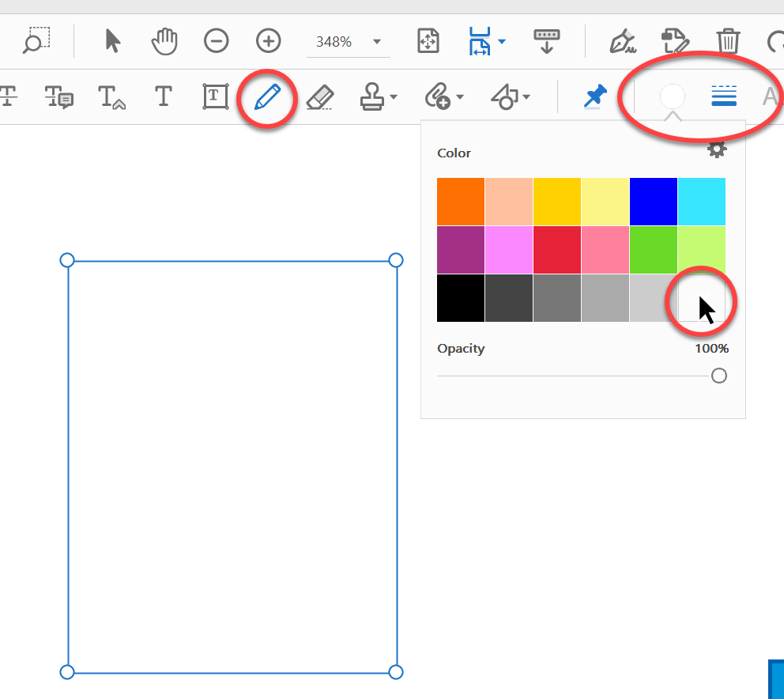This screenshot has height=699, width=784.
Task: Toggle the Keep Tool Selected pin
Action: coord(596,96)
